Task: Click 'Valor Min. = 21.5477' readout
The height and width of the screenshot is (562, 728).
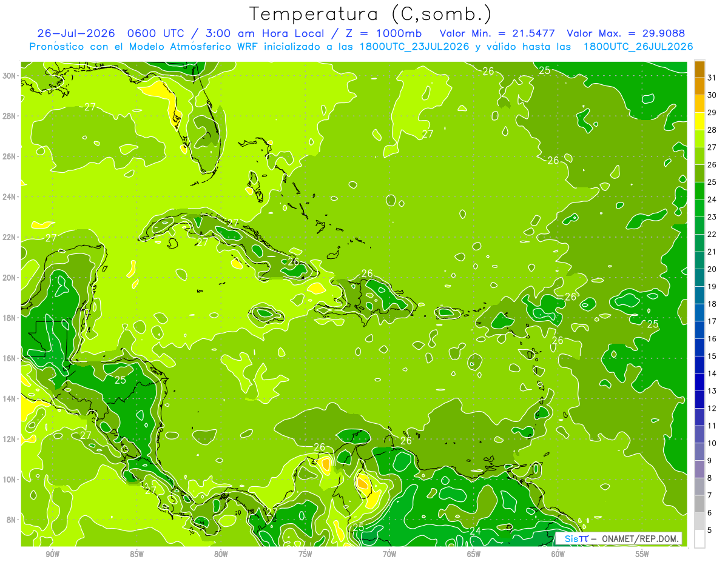Action: tap(498, 33)
